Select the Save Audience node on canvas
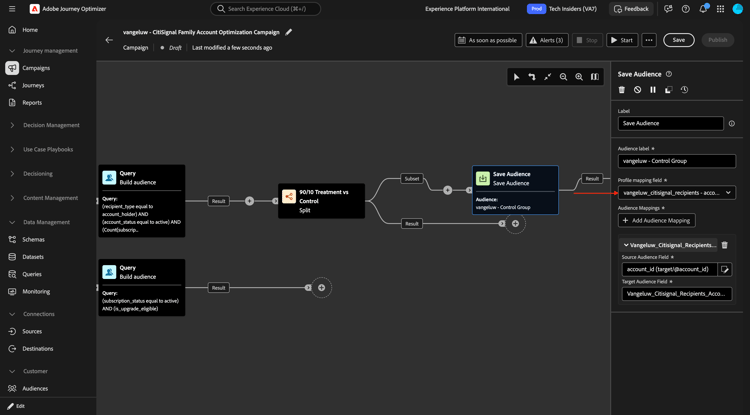Screen dimensions: 750x415 point(515,190)
